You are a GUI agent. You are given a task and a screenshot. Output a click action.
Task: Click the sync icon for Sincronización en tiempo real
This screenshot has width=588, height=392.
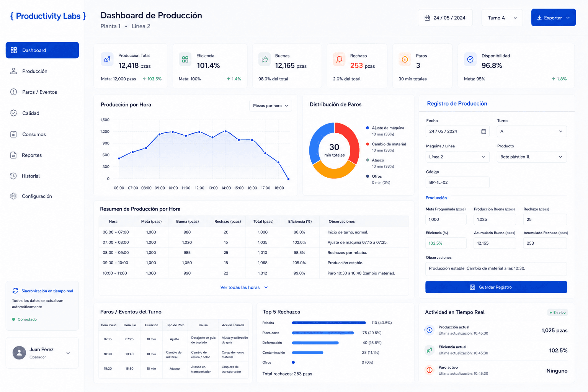[15, 291]
